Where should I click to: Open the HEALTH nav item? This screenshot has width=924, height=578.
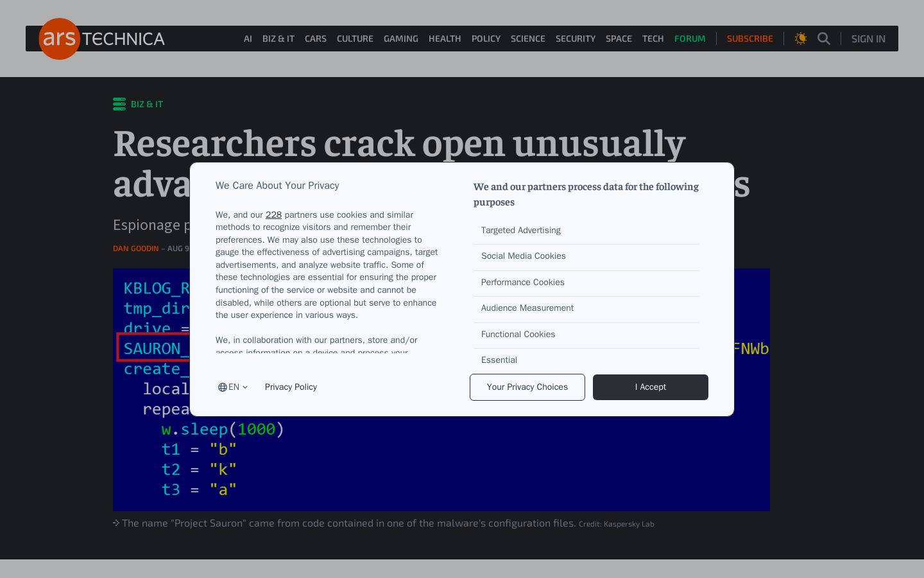click(x=445, y=39)
